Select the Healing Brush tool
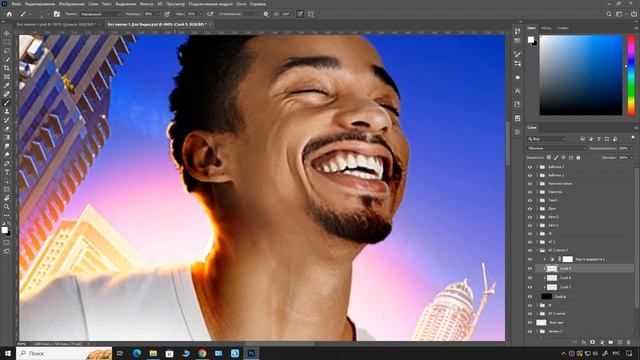640x360 pixels. click(7, 94)
